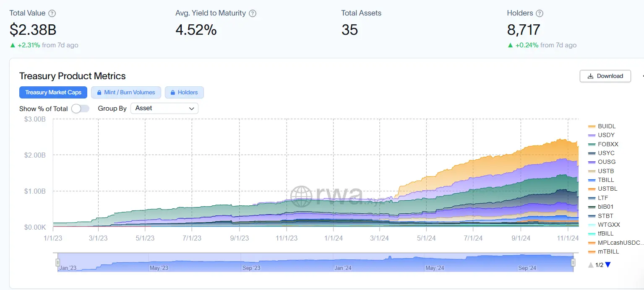Screen dimensions: 644x290
Task: Click the right range slider handle
Action: (x=573, y=262)
